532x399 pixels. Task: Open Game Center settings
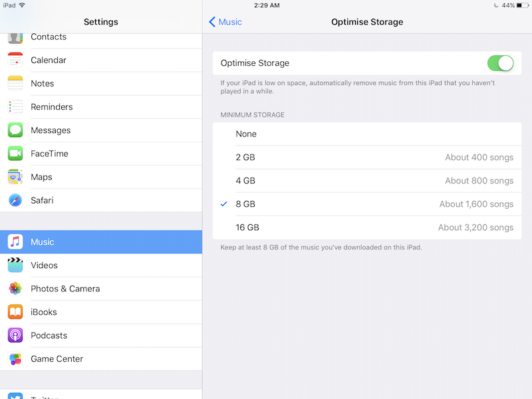click(x=101, y=359)
